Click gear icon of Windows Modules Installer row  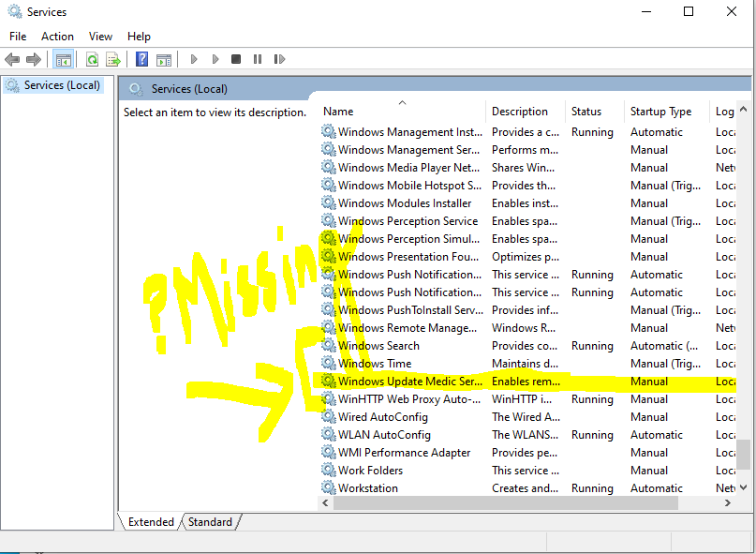click(328, 202)
